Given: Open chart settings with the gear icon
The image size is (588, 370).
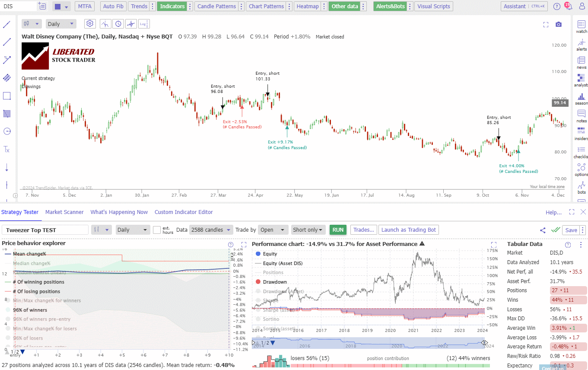Looking at the screenshot, I should click(x=90, y=23).
